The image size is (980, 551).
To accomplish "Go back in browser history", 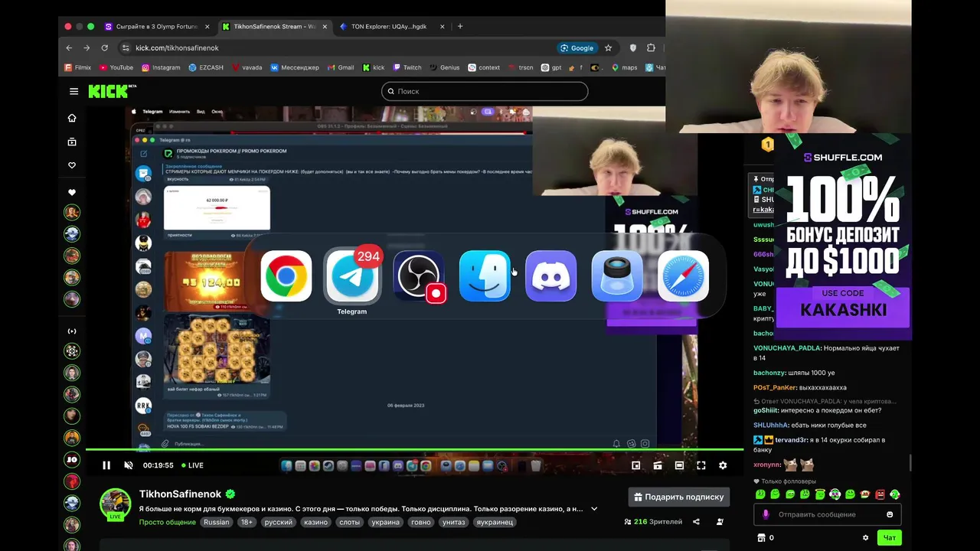I will coord(69,47).
